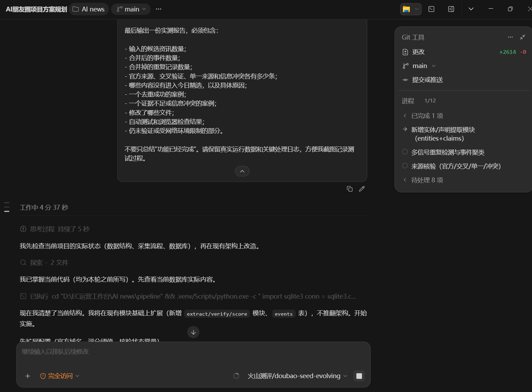Focus the 继续输入以排队后续修改 input field

tap(193, 352)
